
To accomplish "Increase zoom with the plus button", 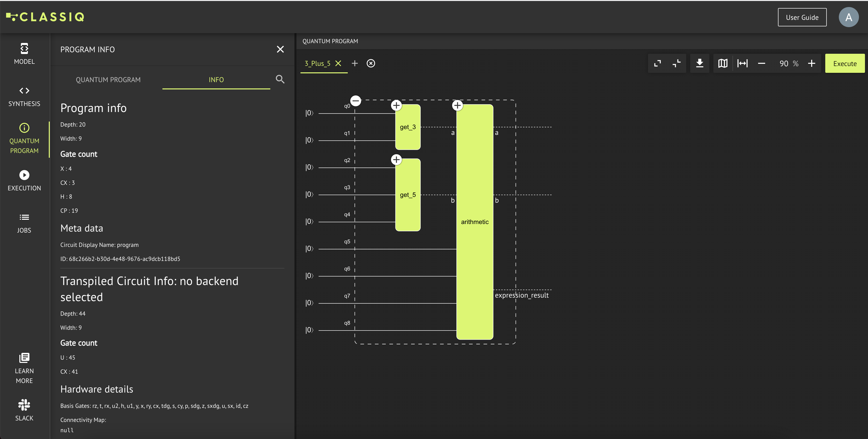I will click(x=811, y=63).
